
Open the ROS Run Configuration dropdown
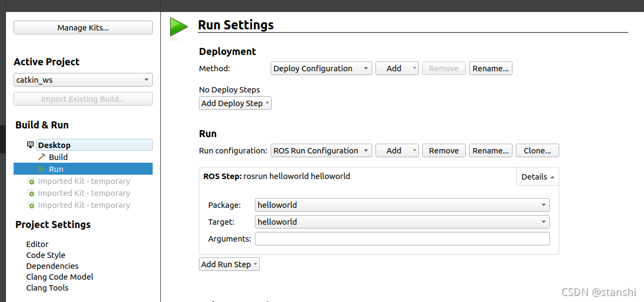coord(321,151)
